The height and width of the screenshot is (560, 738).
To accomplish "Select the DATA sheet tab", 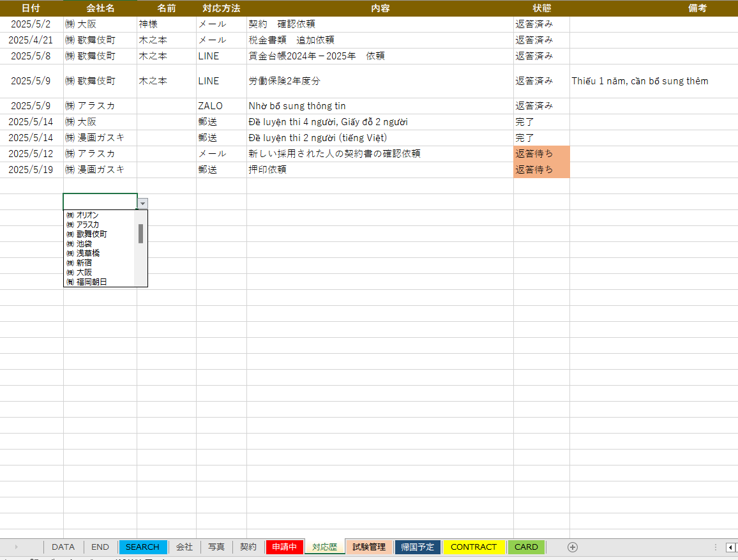I will pyautogui.click(x=63, y=547).
